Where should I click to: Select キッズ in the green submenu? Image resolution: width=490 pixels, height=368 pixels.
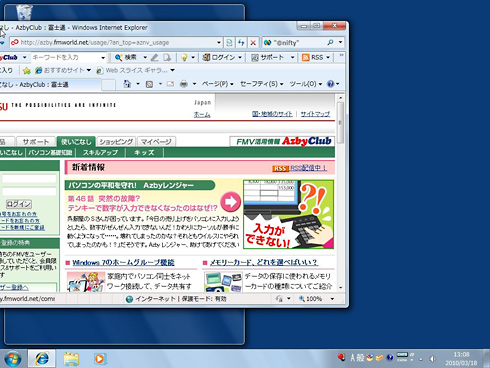point(144,153)
